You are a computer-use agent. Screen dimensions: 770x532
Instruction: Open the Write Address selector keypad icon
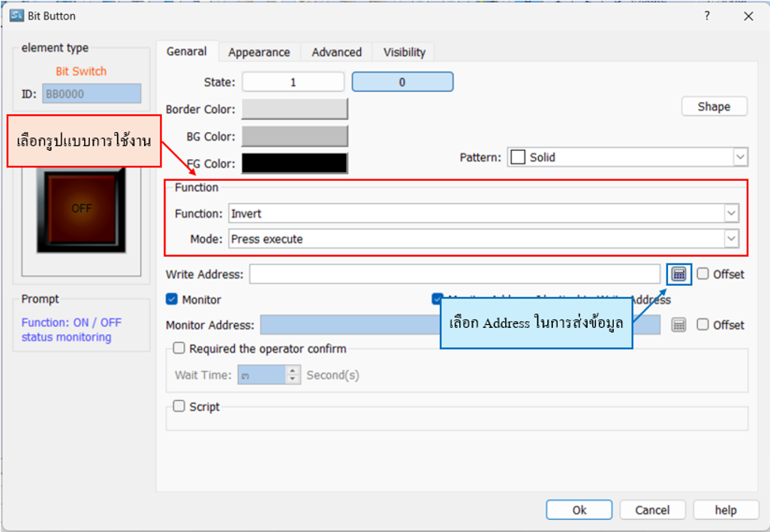coord(678,275)
